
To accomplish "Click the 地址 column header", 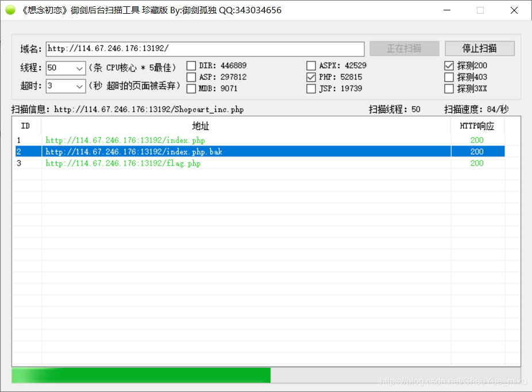I will point(201,126).
